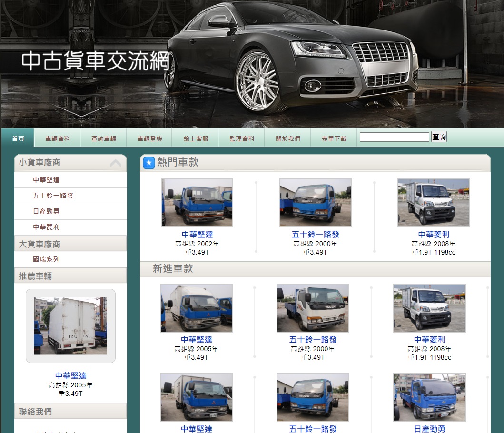The height and width of the screenshot is (433, 504).
Task: Click the blue star icon beside 熱門車款
Action: (149, 163)
